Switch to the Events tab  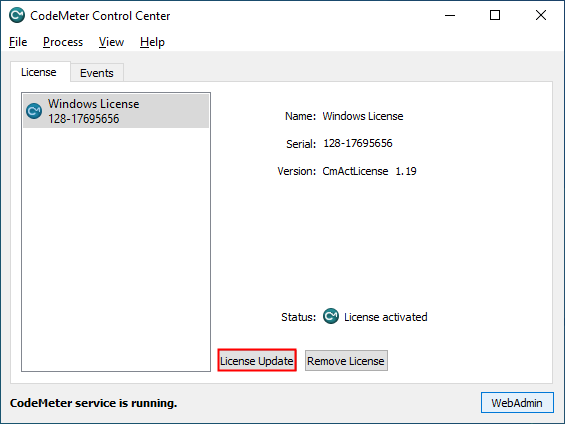97,73
